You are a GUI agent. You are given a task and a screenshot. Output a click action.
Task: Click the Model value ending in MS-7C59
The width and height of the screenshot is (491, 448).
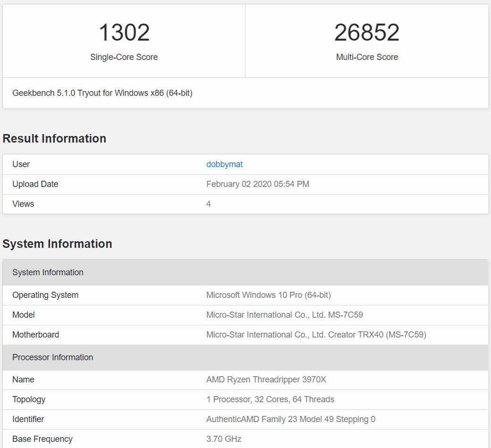pyautogui.click(x=284, y=315)
